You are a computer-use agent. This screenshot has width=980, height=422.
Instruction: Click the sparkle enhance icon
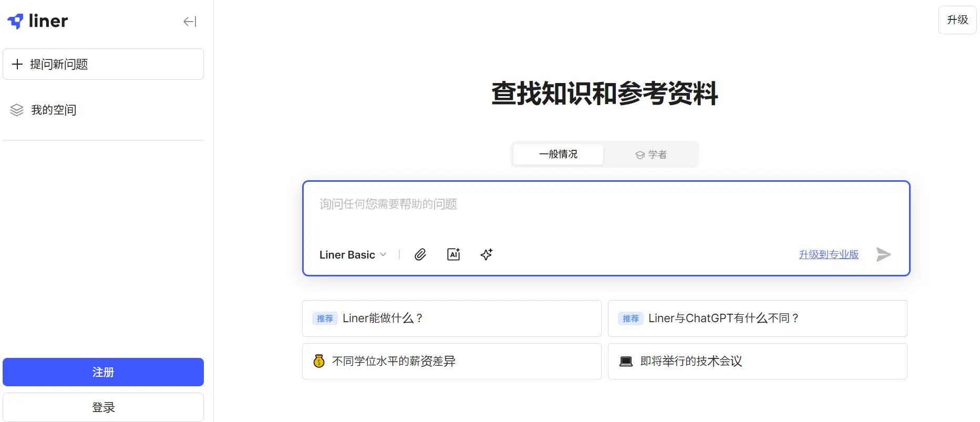487,255
